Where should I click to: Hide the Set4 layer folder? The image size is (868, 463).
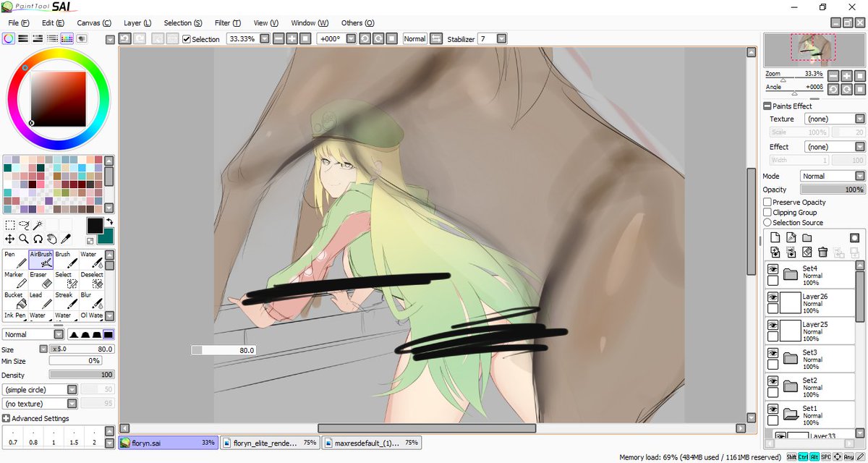pos(773,269)
